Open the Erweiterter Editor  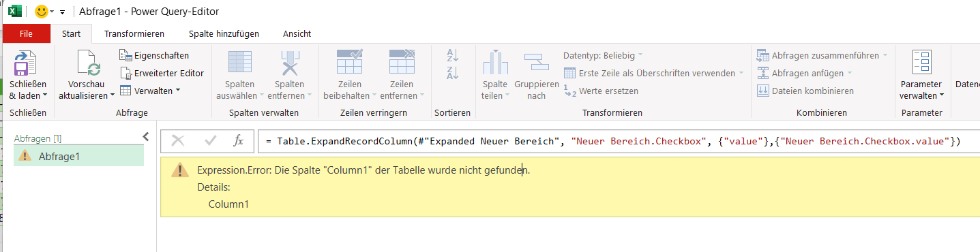(x=162, y=73)
